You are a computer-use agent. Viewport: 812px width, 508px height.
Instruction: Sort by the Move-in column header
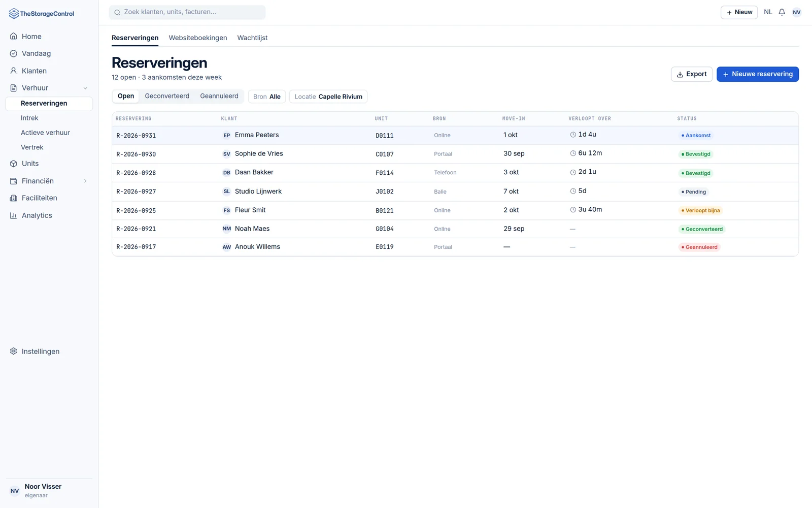514,119
